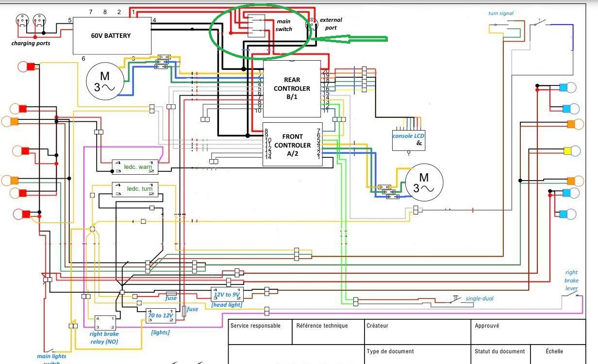Screen dimensions: 598x364
Task: Click the yellow lamp indicator on right
Action: pyautogui.click(x=570, y=151)
